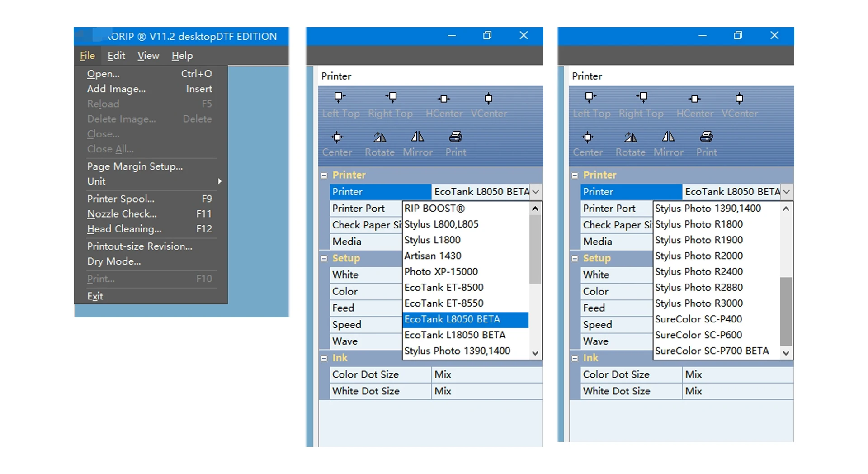This screenshot has width=868, height=474.
Task: Open the File menu
Action: (x=87, y=56)
